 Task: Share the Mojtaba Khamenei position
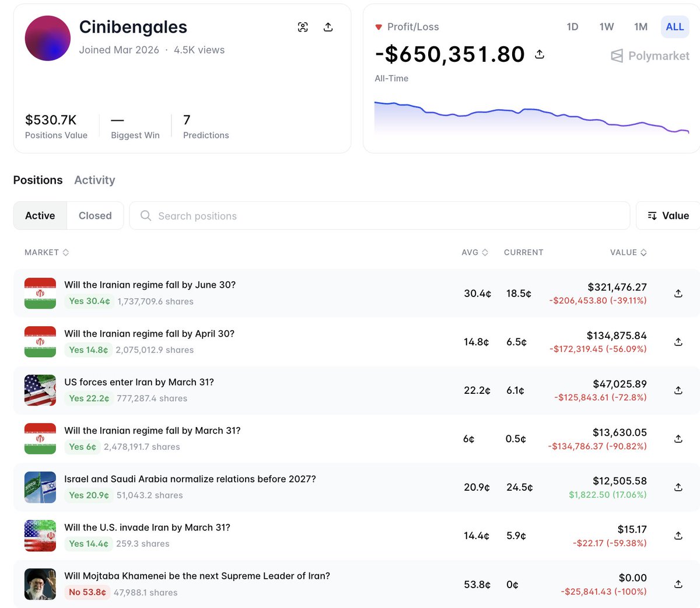click(x=678, y=584)
